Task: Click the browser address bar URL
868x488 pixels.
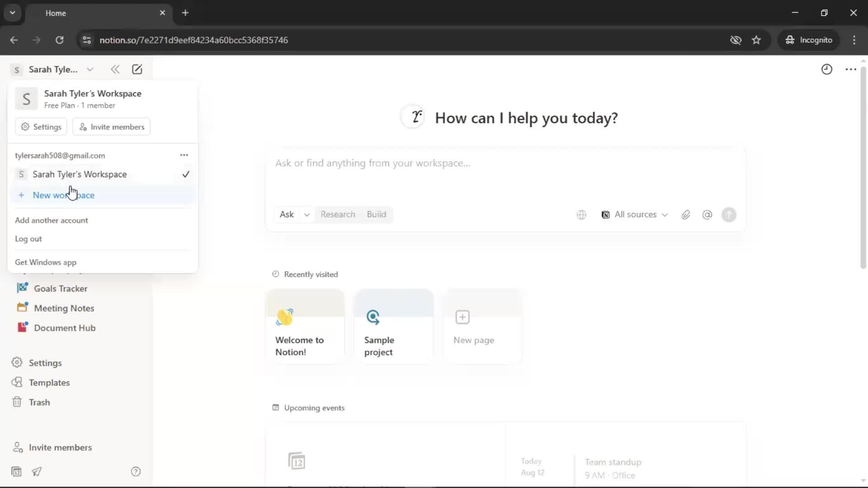Action: pos(193,40)
